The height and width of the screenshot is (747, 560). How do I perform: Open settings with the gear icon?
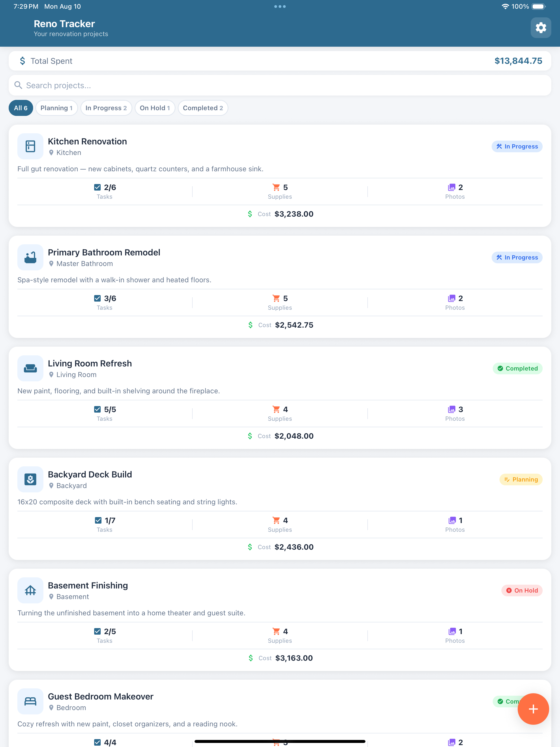click(540, 28)
